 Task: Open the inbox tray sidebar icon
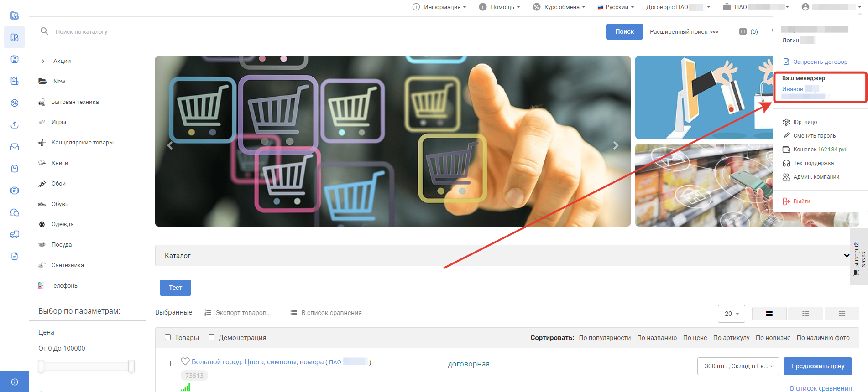coord(15,147)
